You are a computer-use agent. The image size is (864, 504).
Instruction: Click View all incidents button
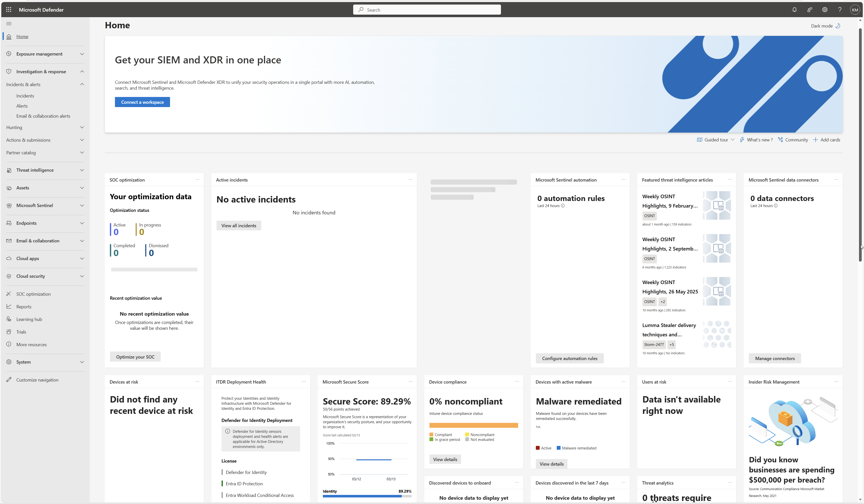[x=239, y=225]
